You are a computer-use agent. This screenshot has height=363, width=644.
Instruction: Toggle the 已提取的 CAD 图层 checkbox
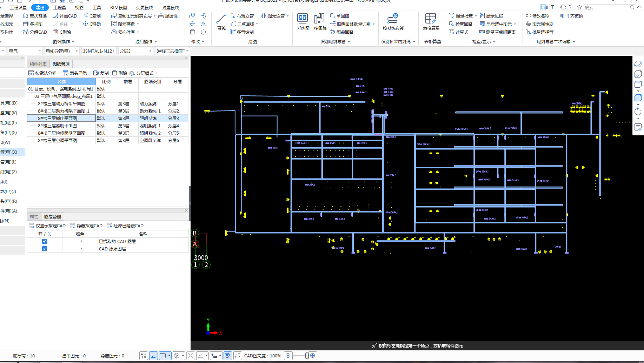(45, 241)
